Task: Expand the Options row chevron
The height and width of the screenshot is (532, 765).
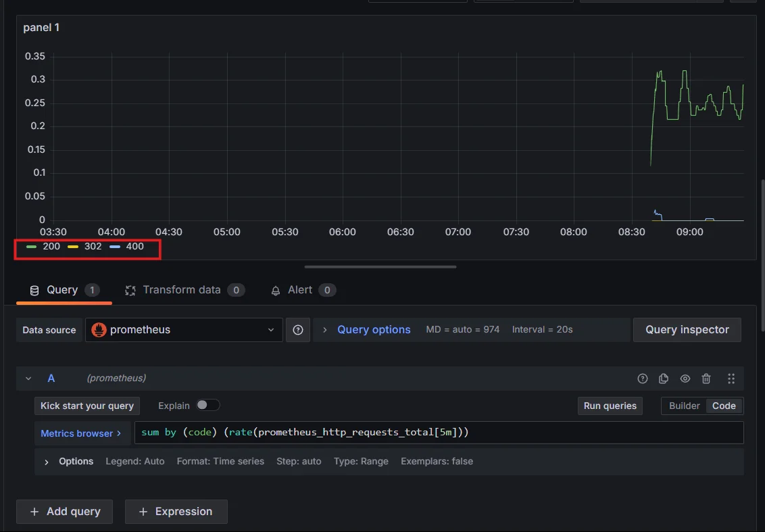Action: point(47,462)
